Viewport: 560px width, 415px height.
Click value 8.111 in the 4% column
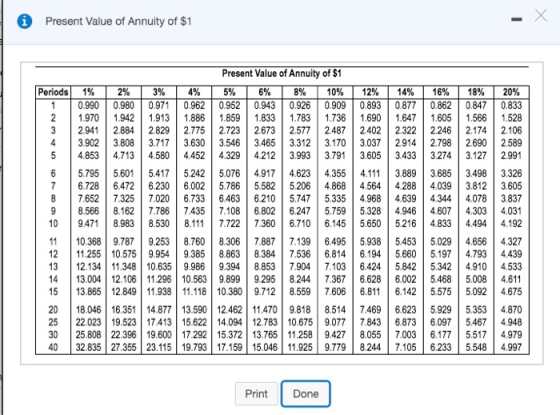tap(194, 224)
